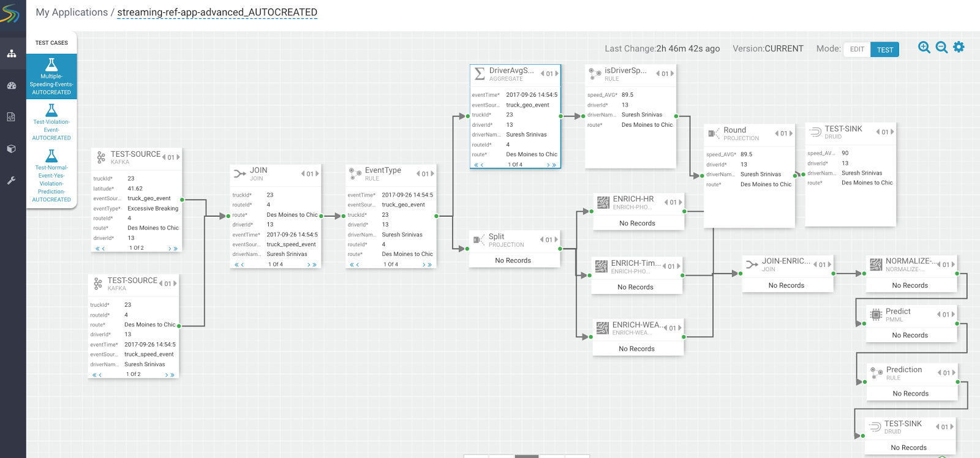Select Test-Normal-Event-Yes-Violation-Prediction test case
The width and height of the screenshot is (980, 458).
tap(51, 176)
